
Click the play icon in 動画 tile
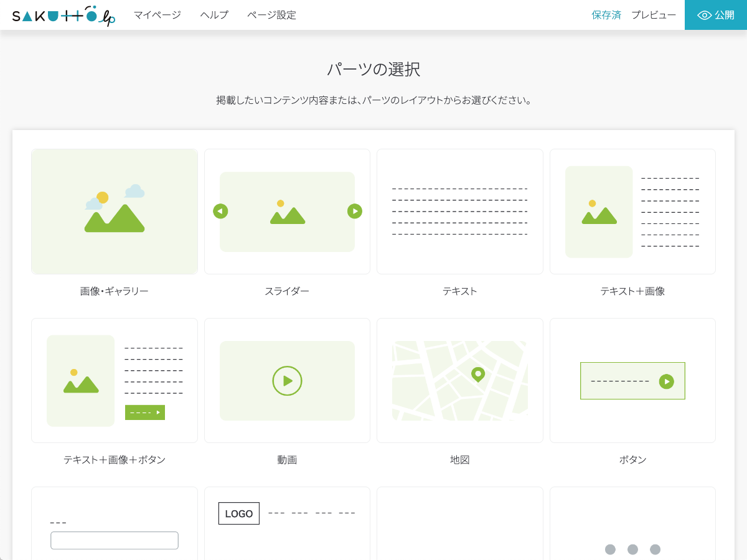pyautogui.click(x=287, y=381)
